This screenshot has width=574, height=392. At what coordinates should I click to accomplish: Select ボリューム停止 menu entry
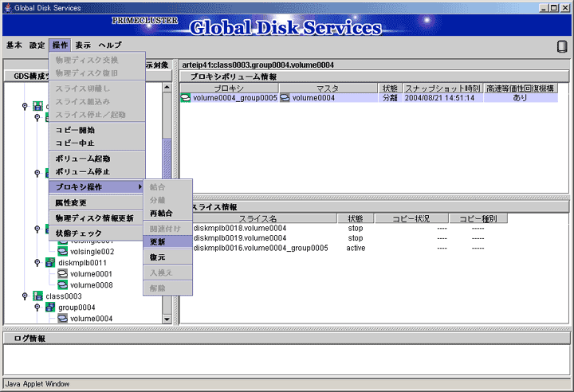[x=97, y=171]
